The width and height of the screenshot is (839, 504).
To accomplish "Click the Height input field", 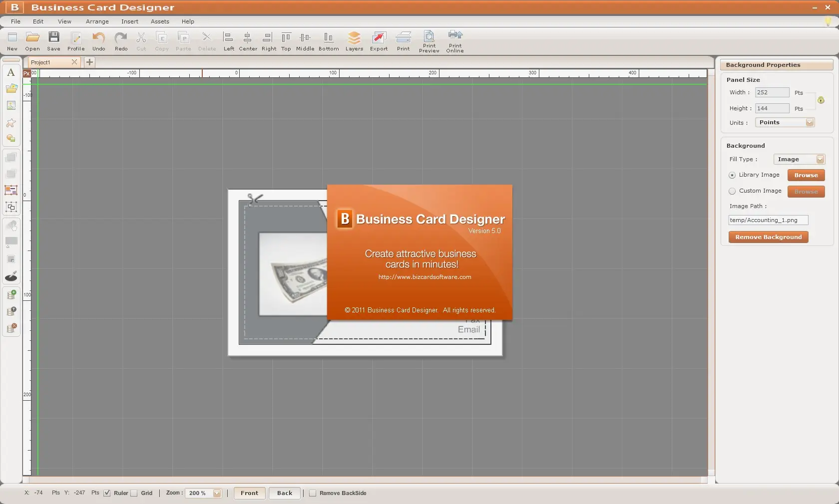I will point(772,108).
